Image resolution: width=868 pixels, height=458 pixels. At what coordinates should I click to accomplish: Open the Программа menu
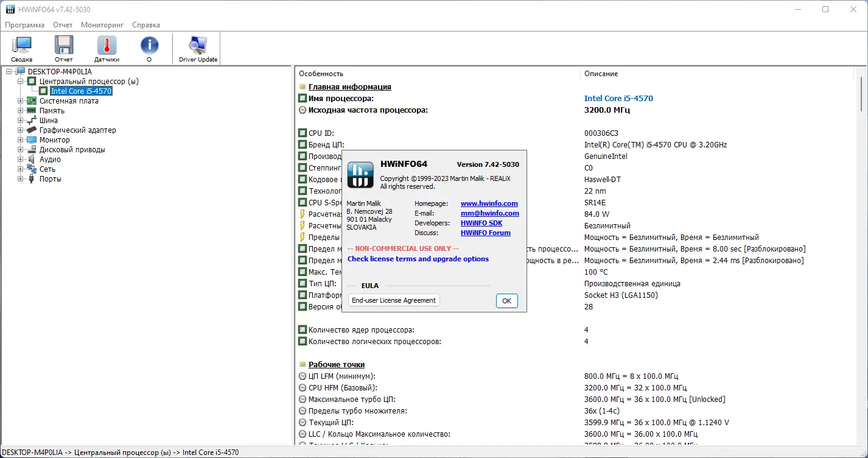click(25, 25)
